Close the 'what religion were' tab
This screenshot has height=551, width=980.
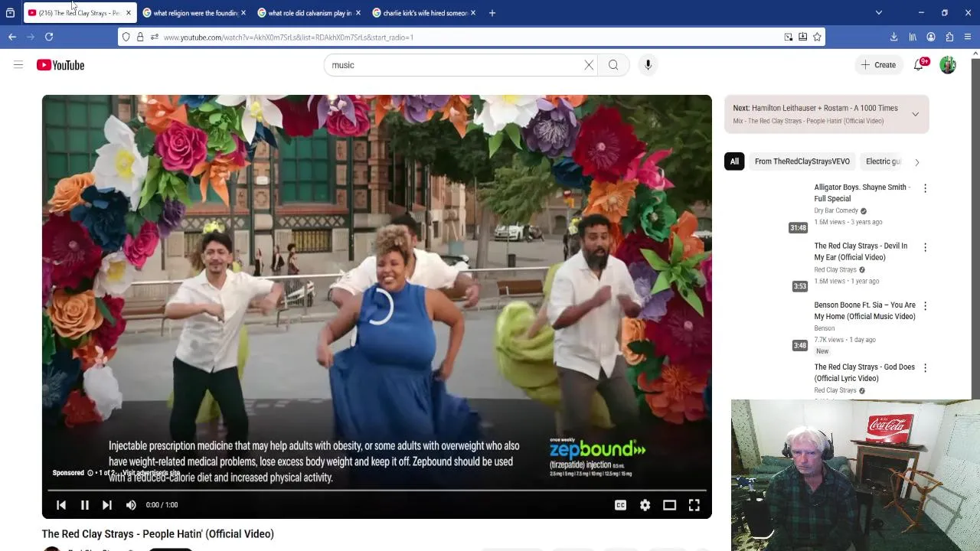click(x=243, y=13)
